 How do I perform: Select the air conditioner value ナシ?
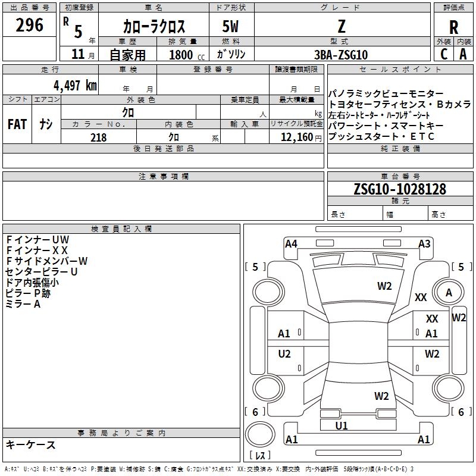coord(46,124)
